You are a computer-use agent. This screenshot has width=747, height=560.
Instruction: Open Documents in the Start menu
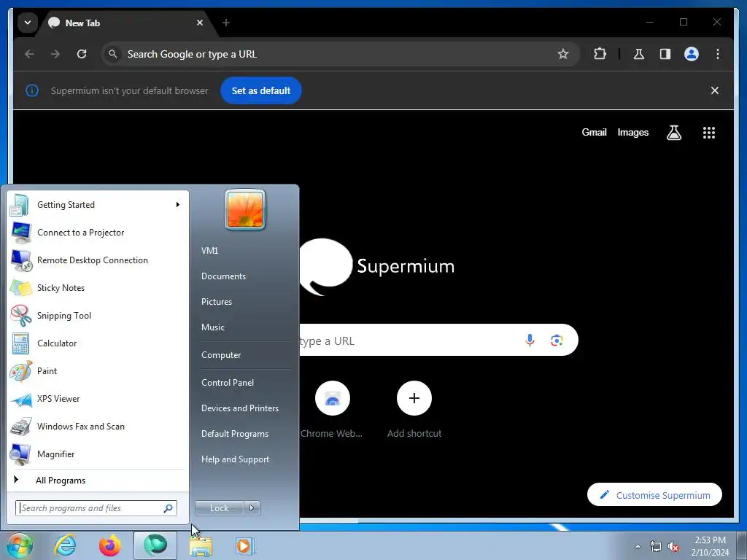coord(223,276)
